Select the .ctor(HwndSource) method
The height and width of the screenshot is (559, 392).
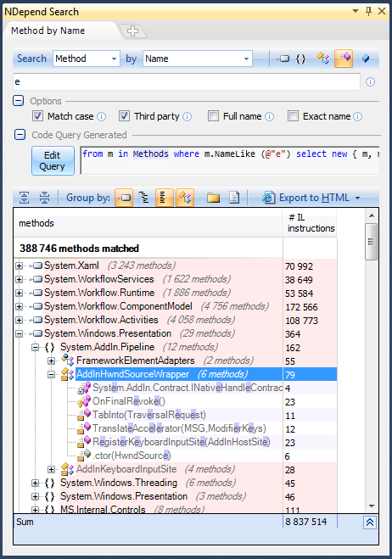(132, 456)
